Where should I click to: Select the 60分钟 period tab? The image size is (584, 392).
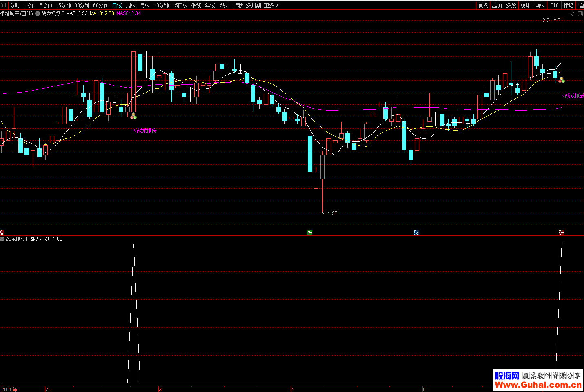101,5
